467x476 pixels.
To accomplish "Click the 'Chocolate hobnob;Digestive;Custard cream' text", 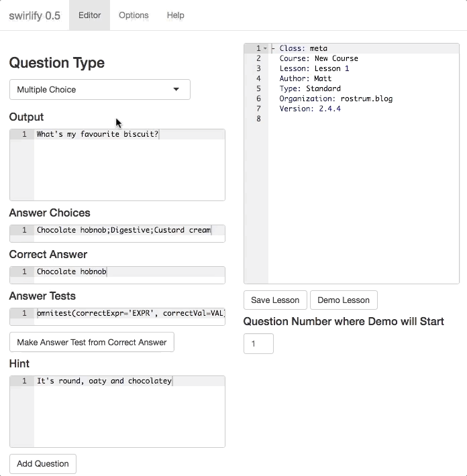I will (x=123, y=230).
